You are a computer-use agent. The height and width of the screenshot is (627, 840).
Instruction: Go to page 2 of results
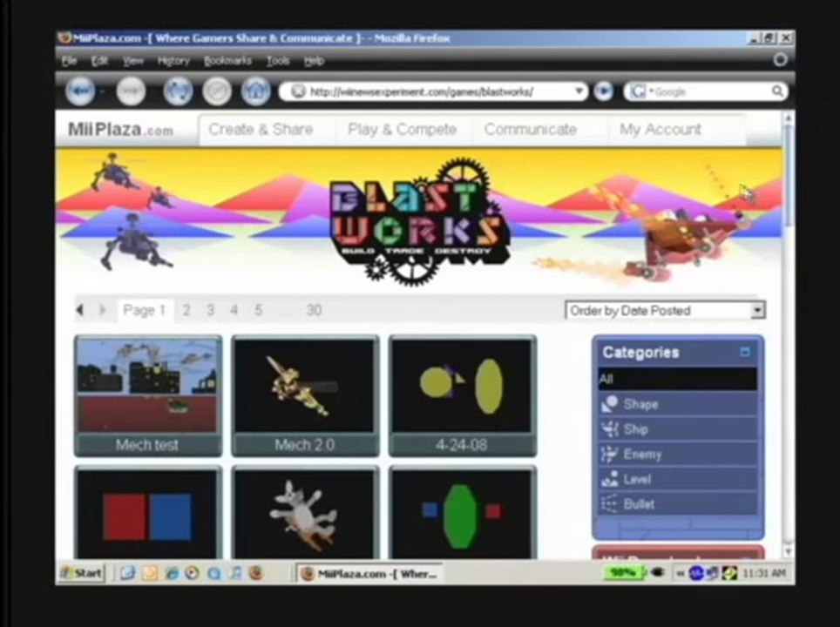pyautogui.click(x=186, y=310)
